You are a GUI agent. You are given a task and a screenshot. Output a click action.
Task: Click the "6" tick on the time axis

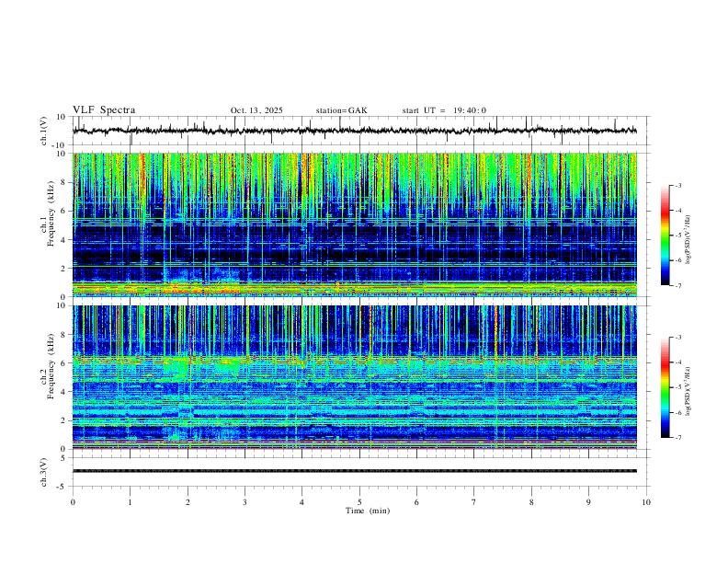(416, 502)
